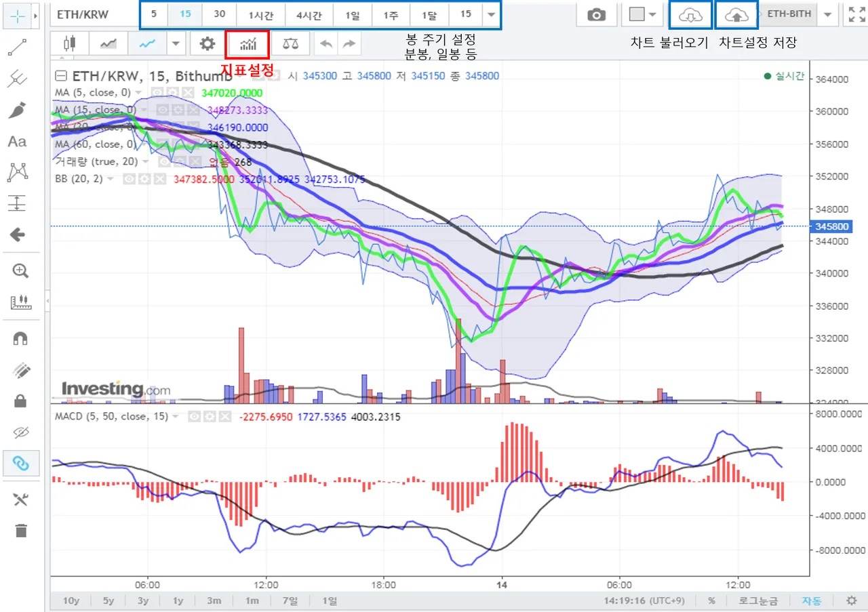This screenshot has height=612, width=868.
Task: Open the time interval dropdown arrow
Action: (491, 15)
